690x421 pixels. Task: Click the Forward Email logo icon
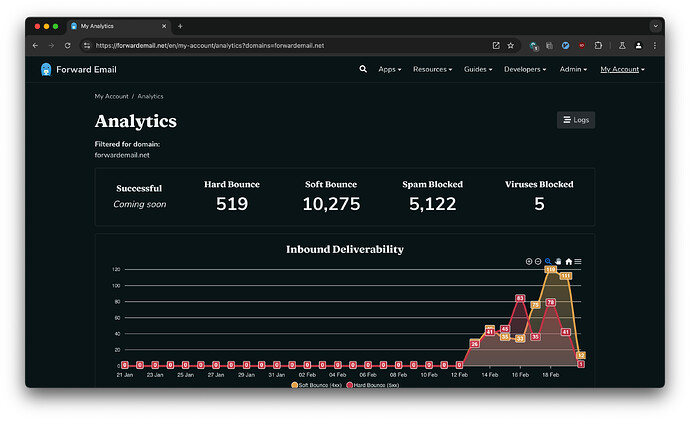tap(46, 70)
